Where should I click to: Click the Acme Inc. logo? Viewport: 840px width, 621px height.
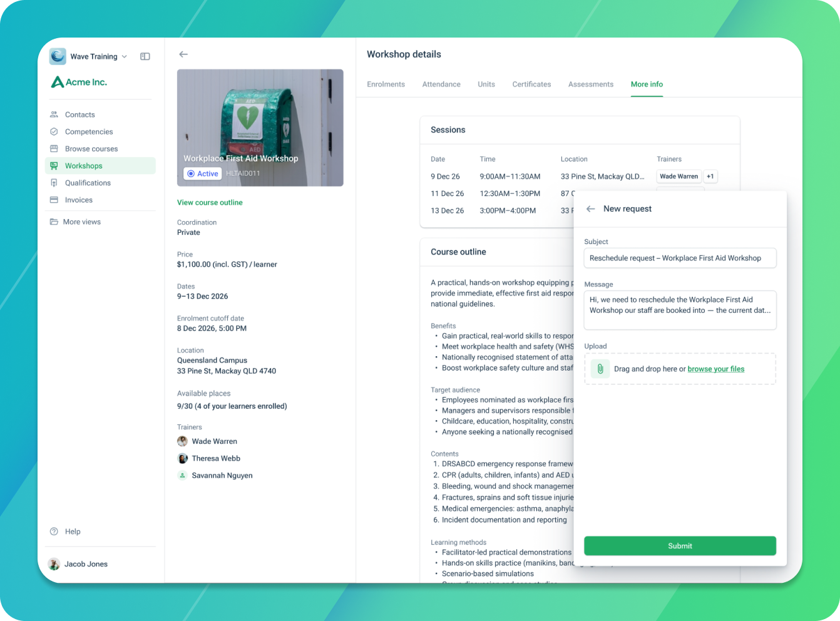[79, 82]
